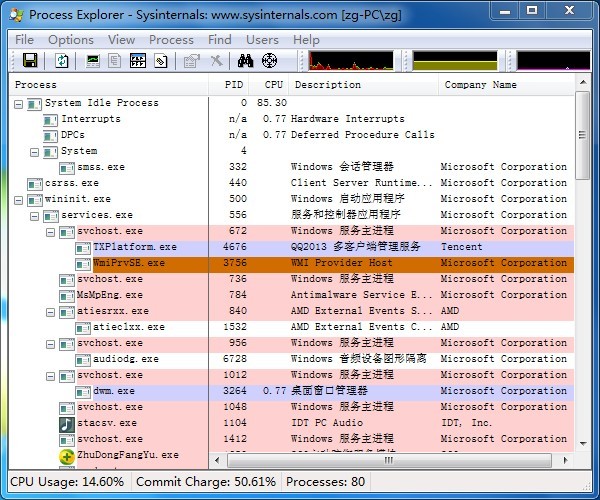Click the vertical scrollbar down arrow
Screen dimensions: 600x500
[583, 459]
